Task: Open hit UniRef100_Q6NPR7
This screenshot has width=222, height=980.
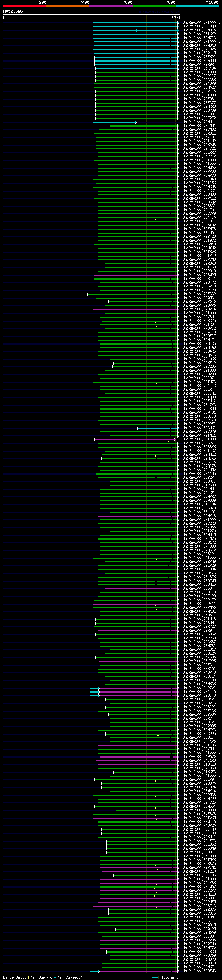Action: pyautogui.click(x=199, y=496)
